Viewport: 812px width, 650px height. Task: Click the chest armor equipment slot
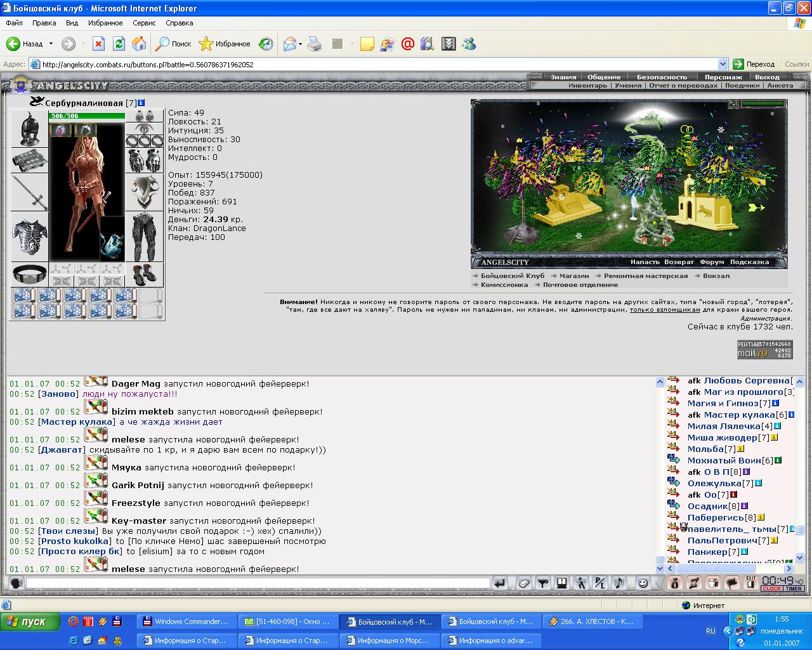tap(29, 237)
